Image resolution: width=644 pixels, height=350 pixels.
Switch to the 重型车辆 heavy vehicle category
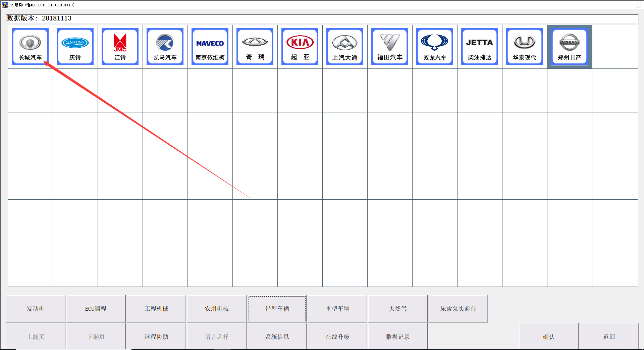(x=337, y=309)
